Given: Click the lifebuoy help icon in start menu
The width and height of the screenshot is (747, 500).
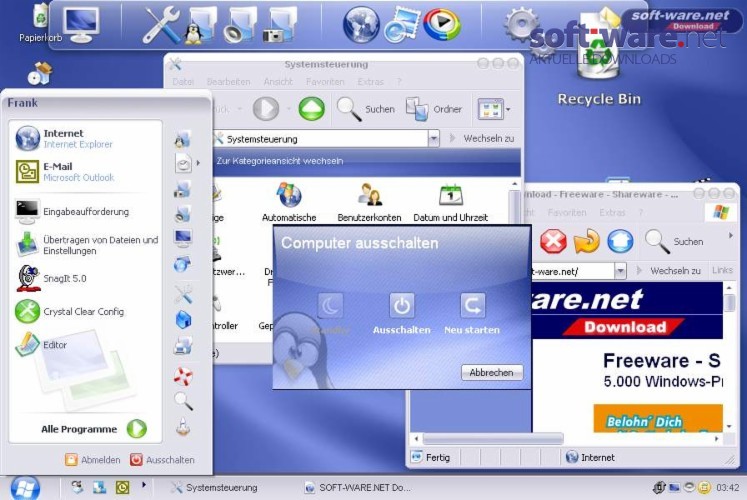Looking at the screenshot, I should (x=183, y=376).
